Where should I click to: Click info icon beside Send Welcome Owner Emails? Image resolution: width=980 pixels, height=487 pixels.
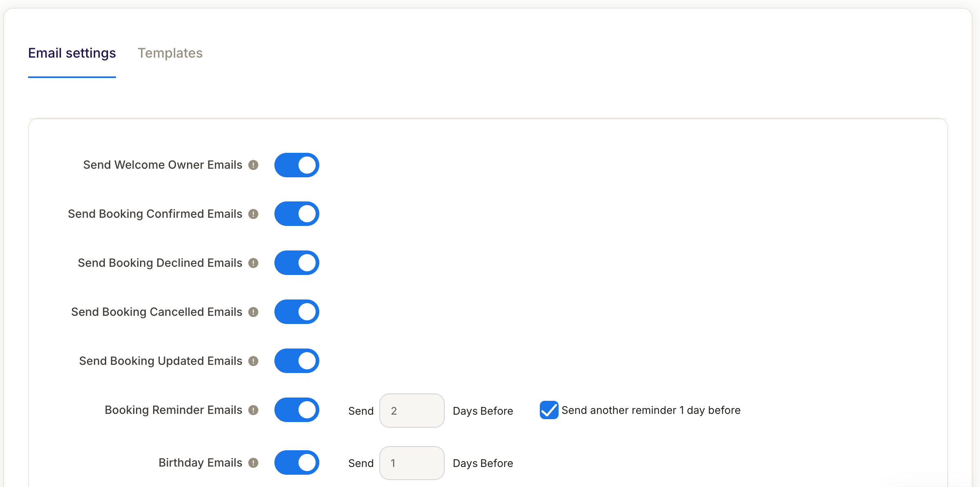[253, 165]
